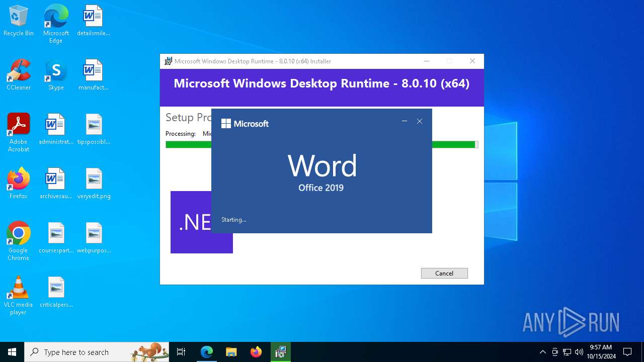Minimize the Desktop Runtime installer window

coord(427,61)
